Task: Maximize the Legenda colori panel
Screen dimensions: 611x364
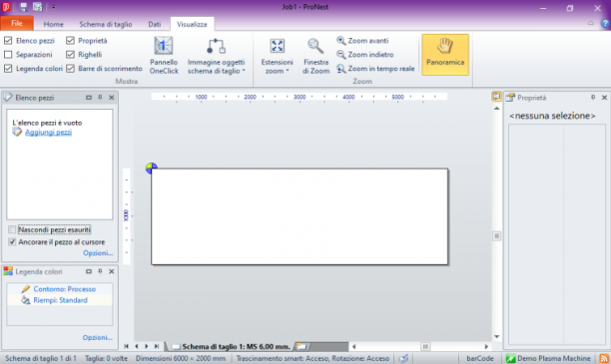Action: [x=89, y=271]
